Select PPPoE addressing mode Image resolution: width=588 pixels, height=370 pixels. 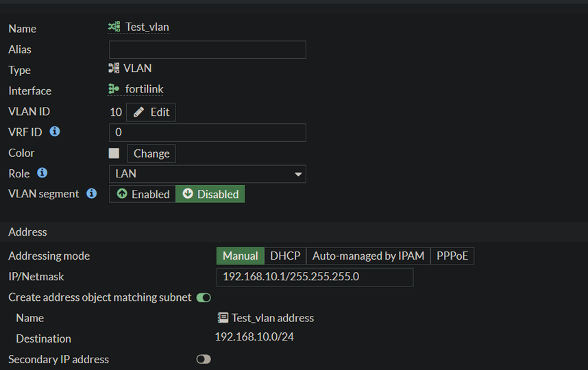pyautogui.click(x=452, y=256)
